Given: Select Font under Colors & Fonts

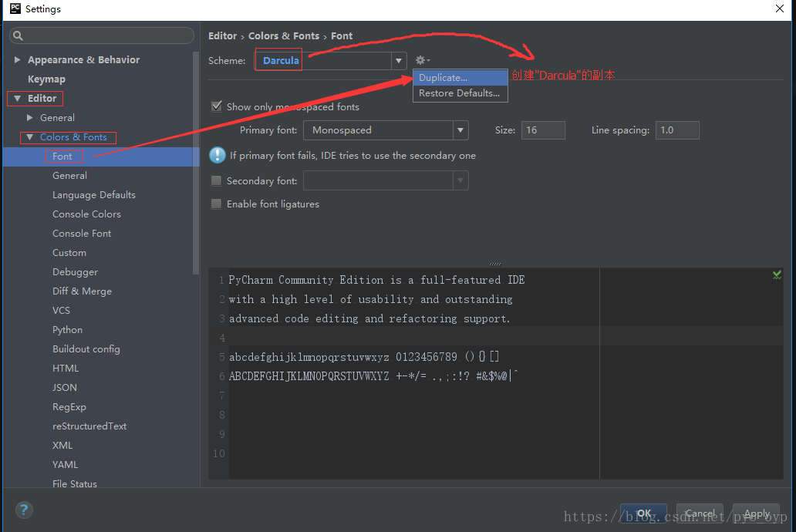Looking at the screenshot, I should (62, 157).
